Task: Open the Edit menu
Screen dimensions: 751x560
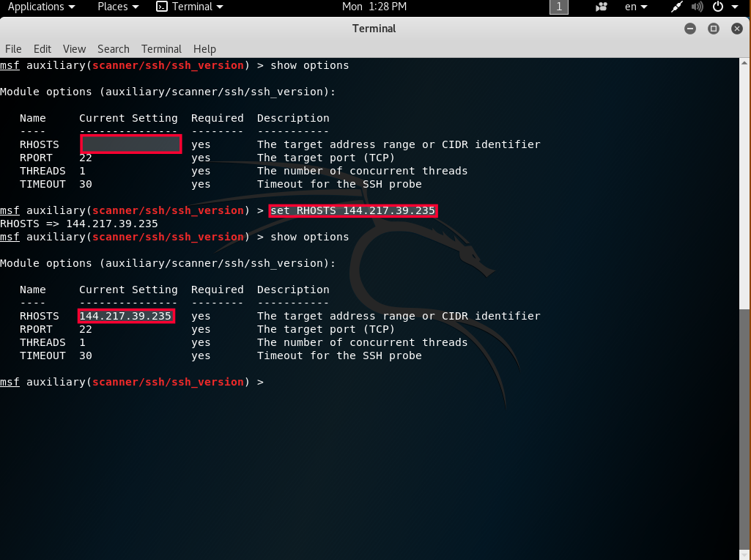Action: [x=42, y=49]
